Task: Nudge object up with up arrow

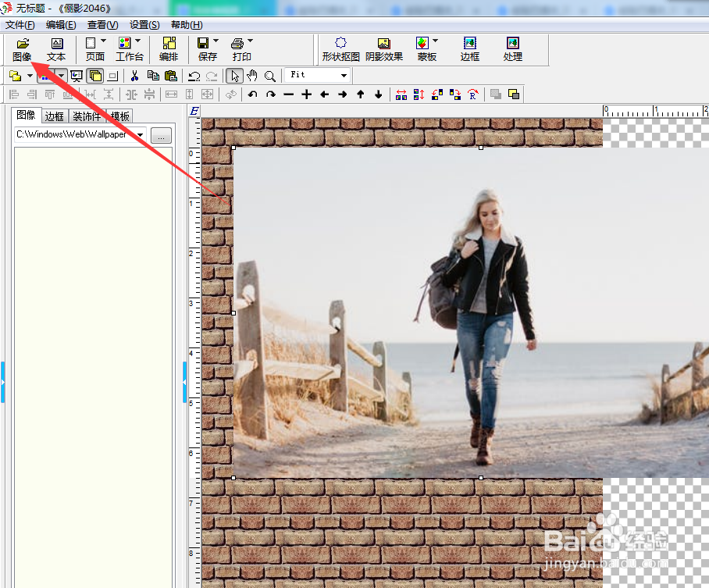Action: (361, 94)
